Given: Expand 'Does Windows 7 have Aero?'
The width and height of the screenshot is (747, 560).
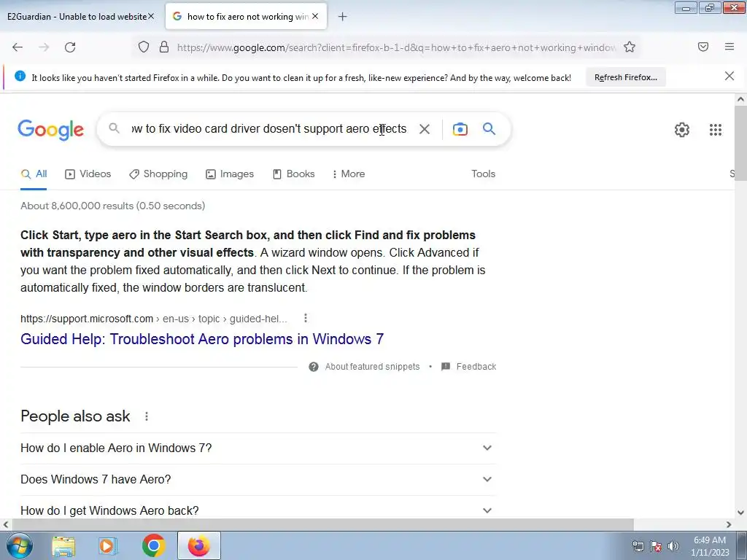Looking at the screenshot, I should point(258,480).
